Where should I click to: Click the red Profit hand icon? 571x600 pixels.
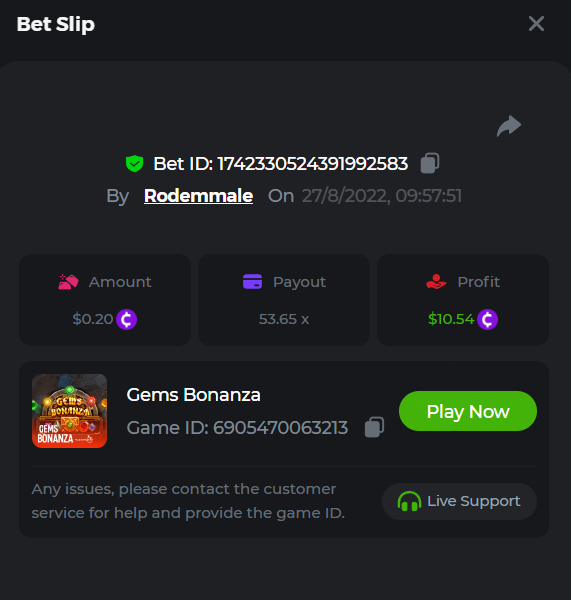[x=436, y=282]
